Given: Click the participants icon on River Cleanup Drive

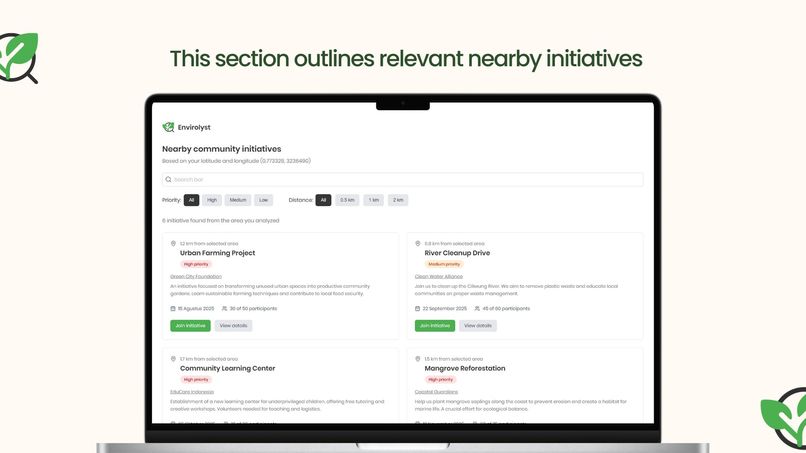Looking at the screenshot, I should tap(477, 309).
